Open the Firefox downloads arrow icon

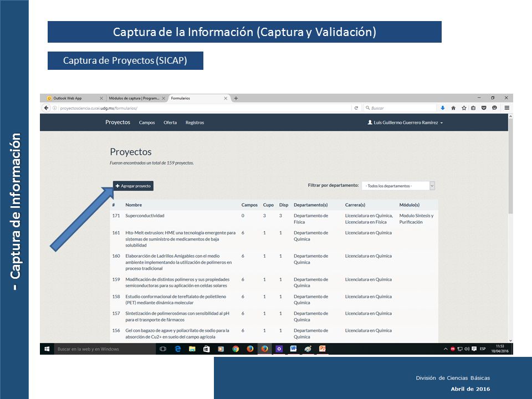tap(442, 108)
